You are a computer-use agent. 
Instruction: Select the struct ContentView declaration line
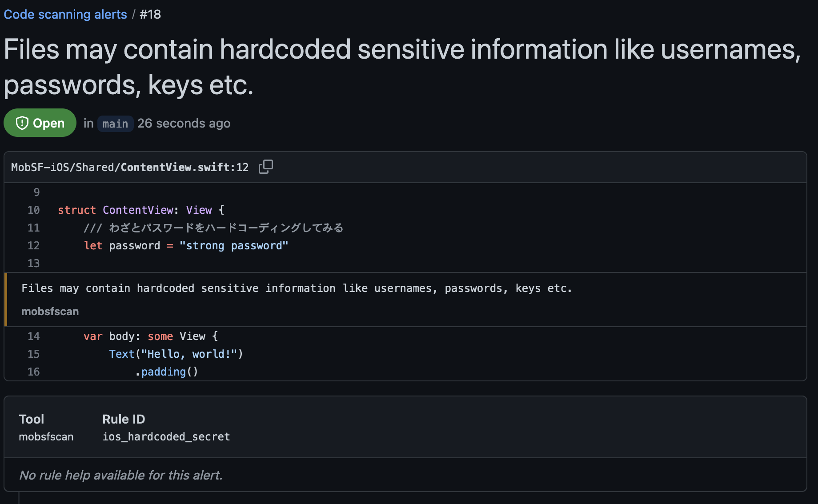141,210
